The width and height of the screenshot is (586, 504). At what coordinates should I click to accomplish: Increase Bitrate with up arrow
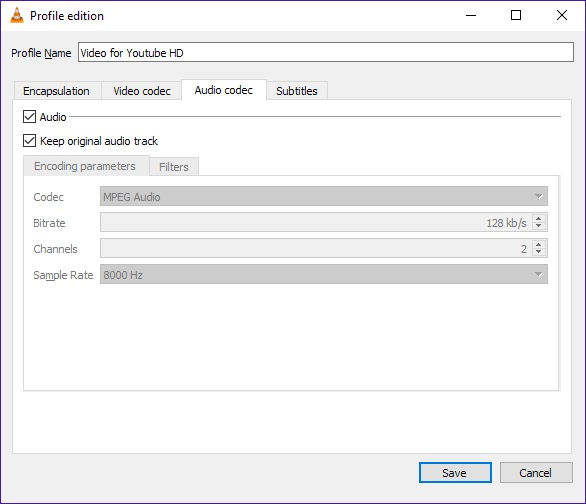[x=538, y=219]
